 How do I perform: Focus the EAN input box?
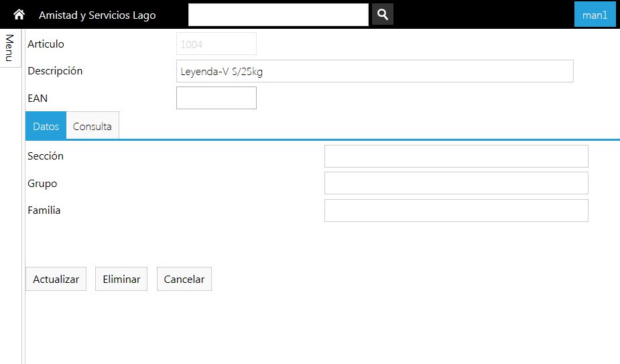point(216,98)
